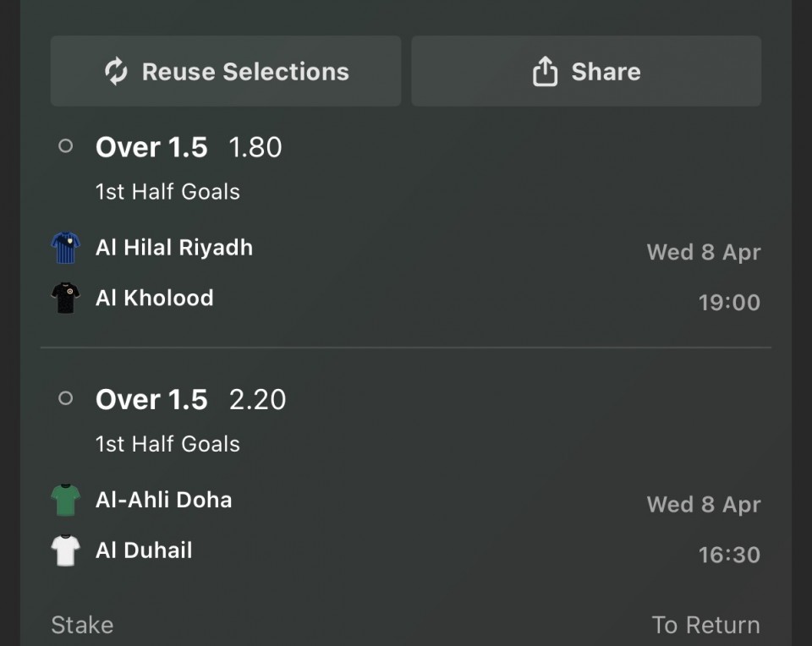This screenshot has width=812, height=646.
Task: Select the status circle beside the 1.80 selection
Action: tap(65, 146)
